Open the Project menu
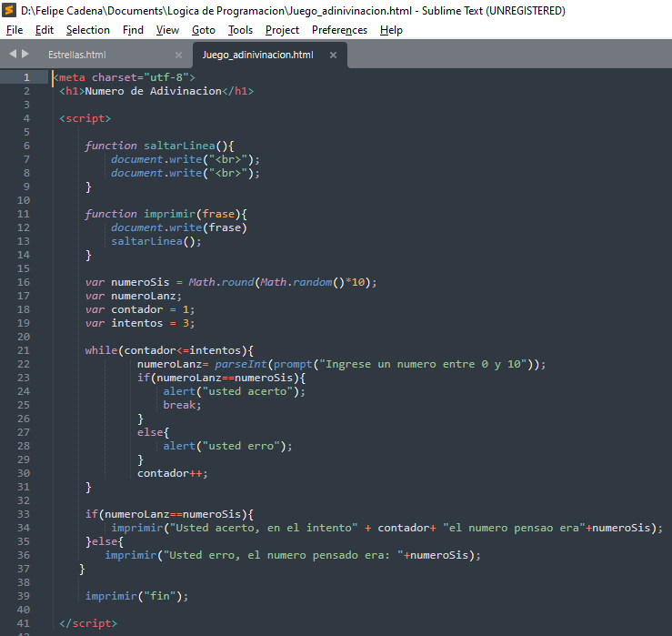This screenshot has height=636, width=672. pyautogui.click(x=282, y=30)
